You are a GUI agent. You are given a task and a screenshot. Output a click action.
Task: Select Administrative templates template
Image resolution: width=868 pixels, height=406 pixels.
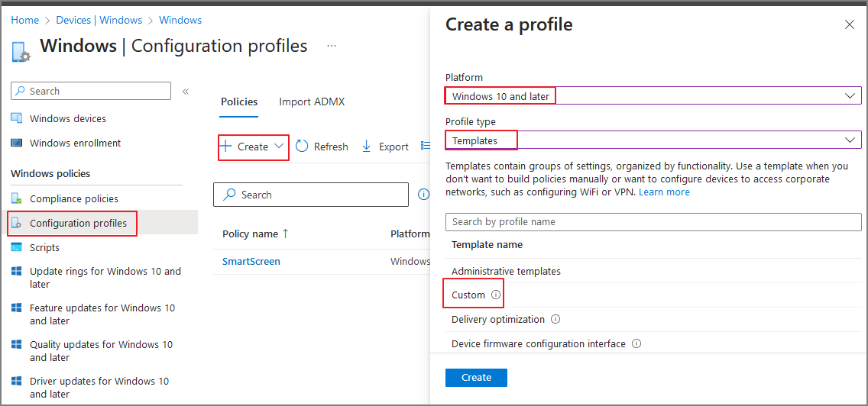pos(506,271)
